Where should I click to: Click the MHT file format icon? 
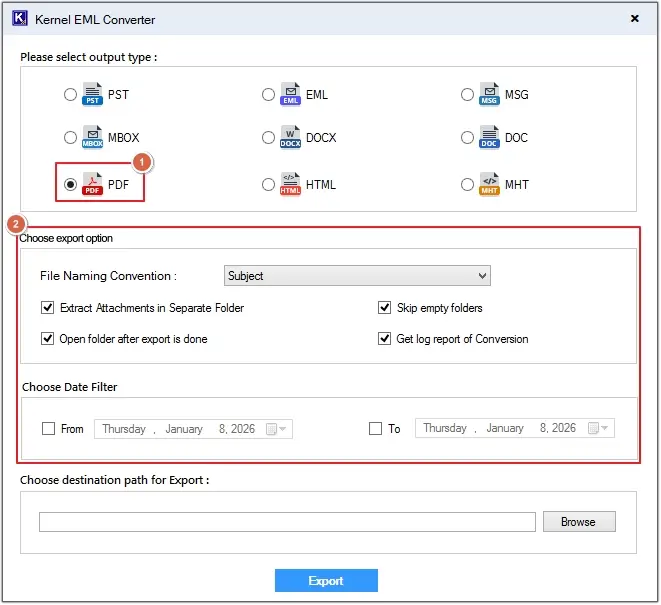(x=489, y=184)
